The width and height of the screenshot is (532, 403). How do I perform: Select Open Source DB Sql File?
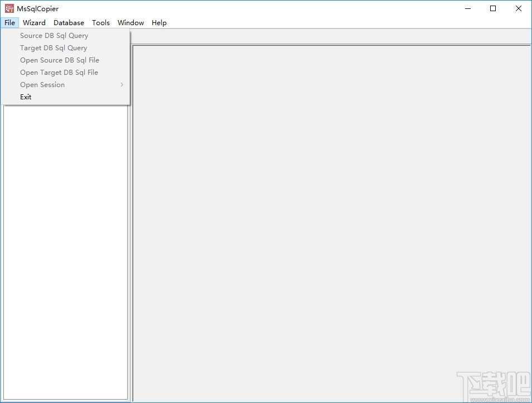click(59, 60)
